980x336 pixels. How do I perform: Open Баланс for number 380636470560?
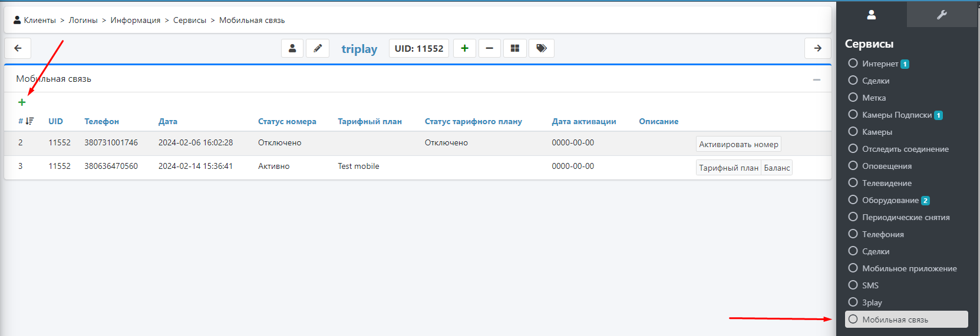tap(777, 168)
